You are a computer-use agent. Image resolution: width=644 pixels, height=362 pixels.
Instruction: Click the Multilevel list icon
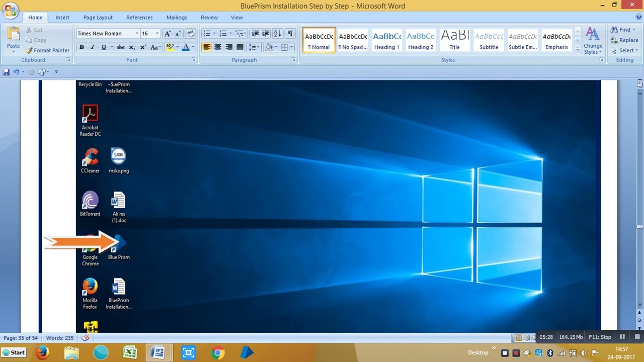(x=239, y=33)
